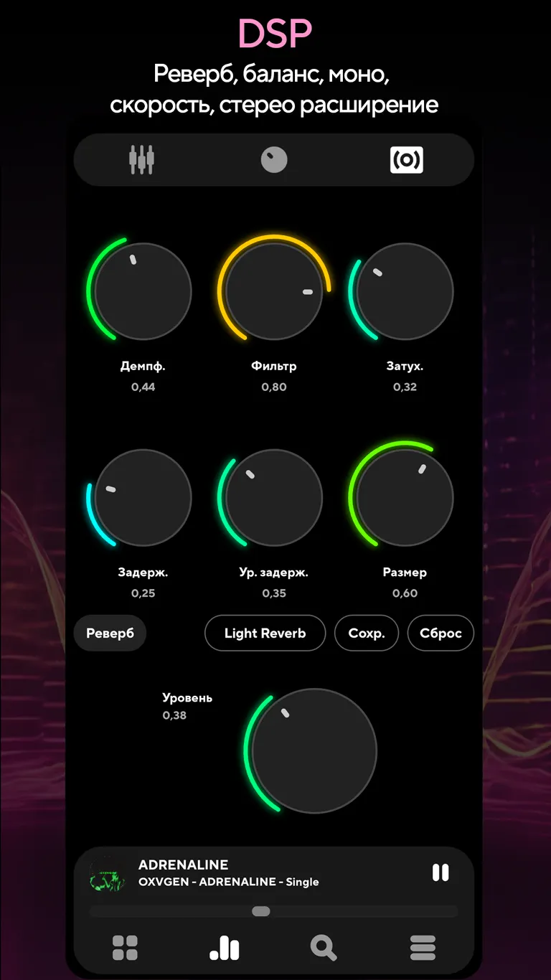Viewport: 551px width, 980px height.
Task: Click the Ур. задерж. value 0,35
Action: point(274,593)
